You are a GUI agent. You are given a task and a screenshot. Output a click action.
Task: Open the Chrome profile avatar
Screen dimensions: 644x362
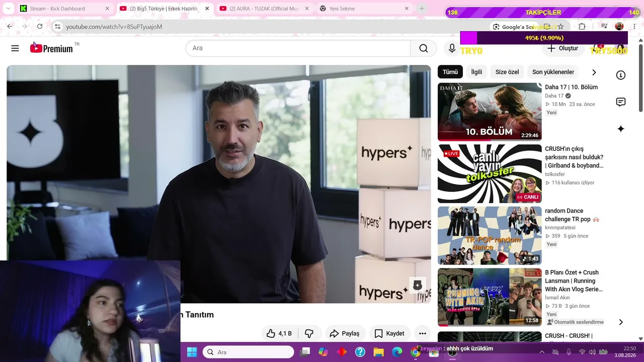[x=619, y=27]
